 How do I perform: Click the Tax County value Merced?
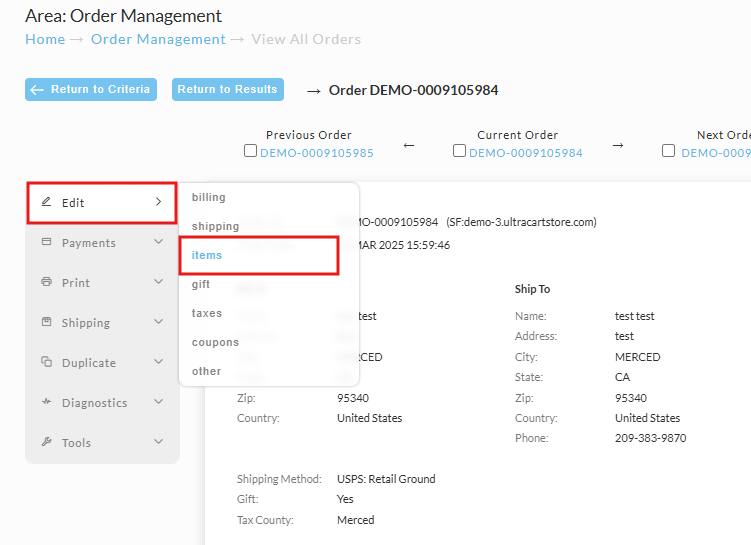pos(355,520)
